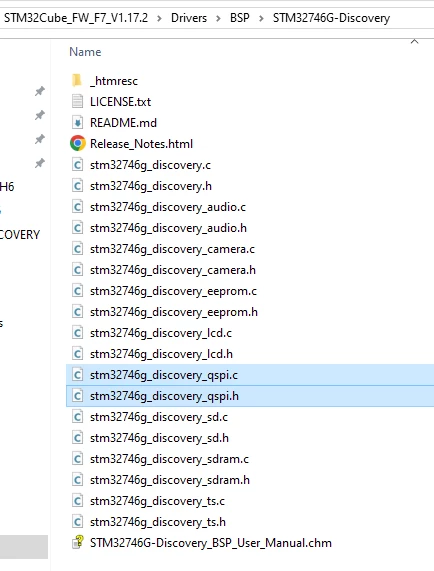Click the icon of stm32746g_discovery_eeprom.c
This screenshot has height=571, width=434.
pyautogui.click(x=77, y=291)
